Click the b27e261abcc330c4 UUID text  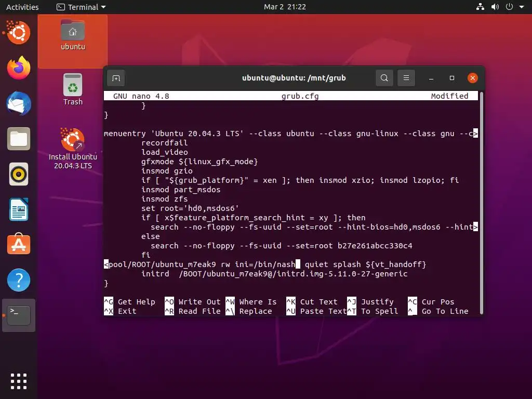coord(375,246)
